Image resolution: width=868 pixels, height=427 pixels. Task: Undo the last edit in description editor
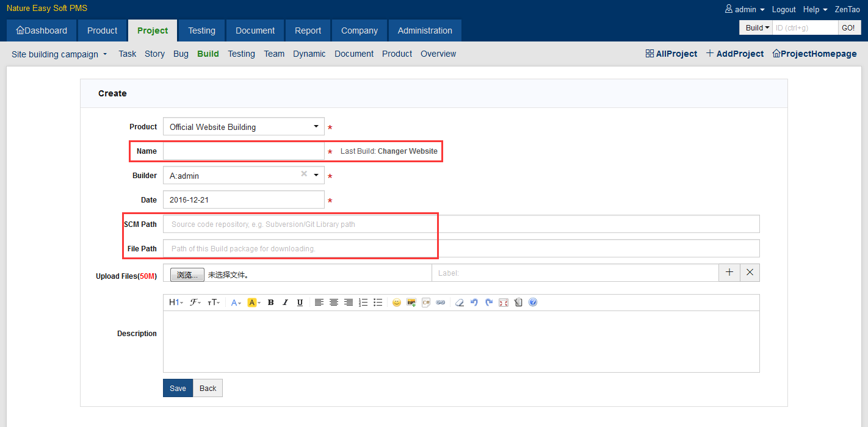[474, 303]
